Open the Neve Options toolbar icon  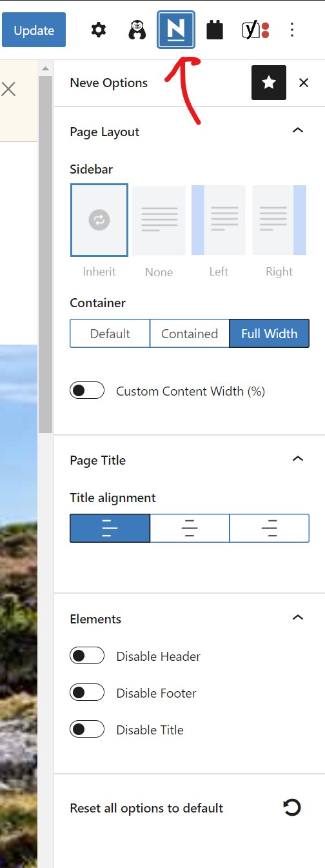pos(176,30)
